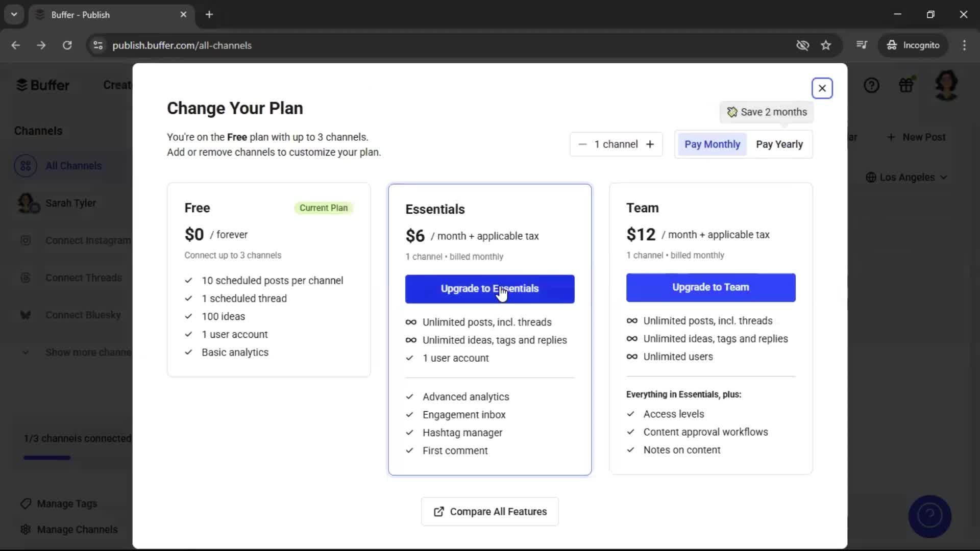The height and width of the screenshot is (551, 980).
Task: Click the help question mark icon in the header
Action: pyautogui.click(x=872, y=85)
